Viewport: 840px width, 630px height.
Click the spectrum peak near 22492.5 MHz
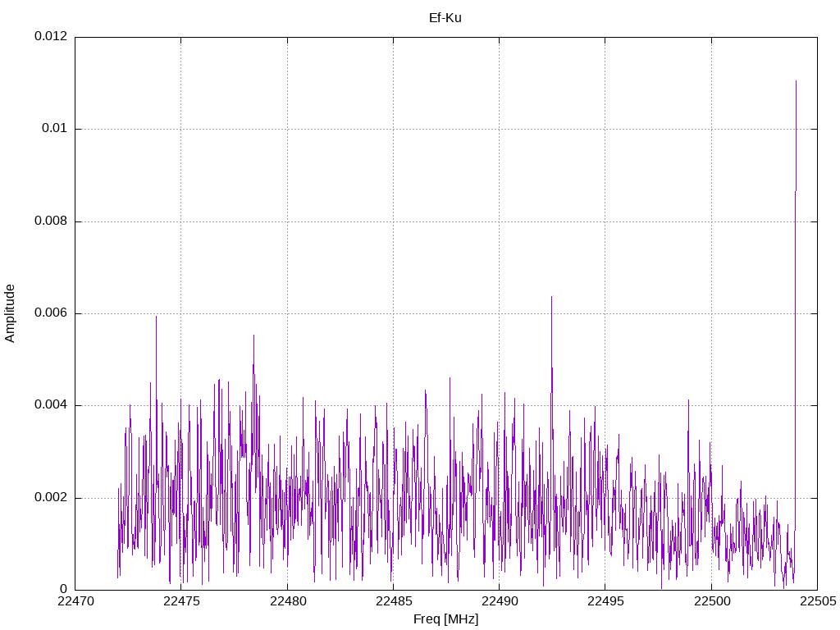point(551,297)
